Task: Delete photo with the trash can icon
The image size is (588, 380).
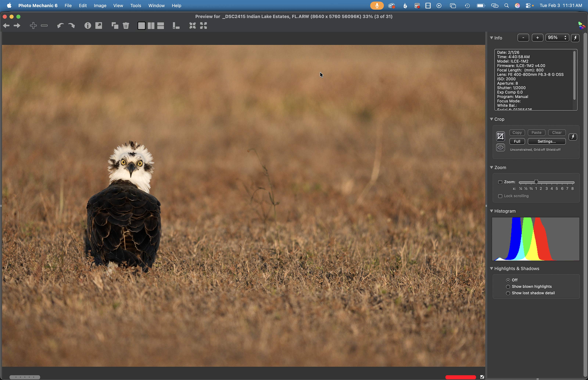Action: pyautogui.click(x=126, y=26)
